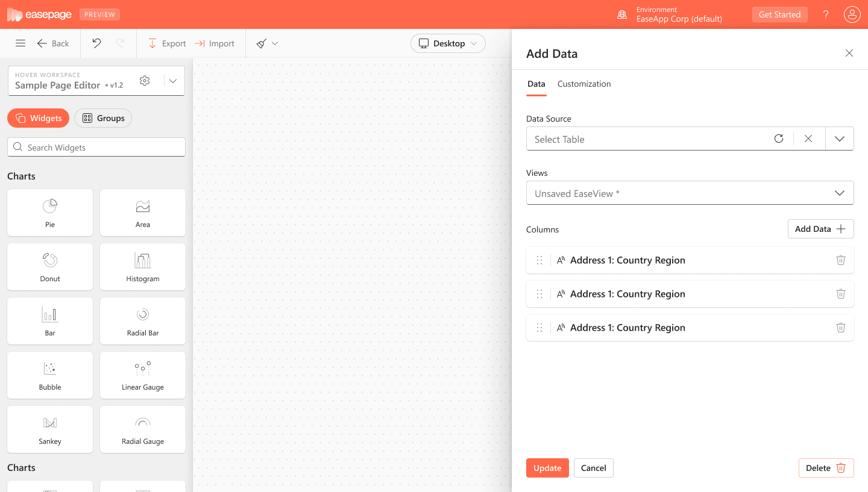Open the Desktop device view dropdown
The height and width of the screenshot is (492, 868).
coord(448,43)
